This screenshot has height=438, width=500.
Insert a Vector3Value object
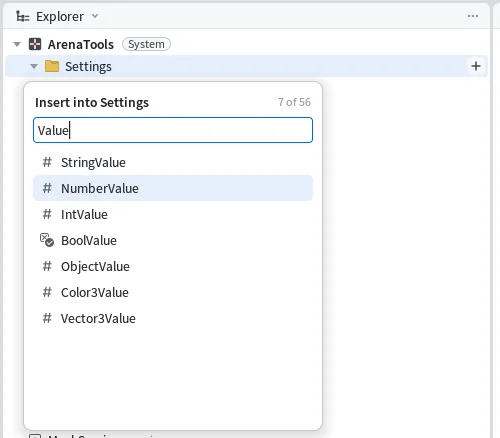[x=173, y=318]
